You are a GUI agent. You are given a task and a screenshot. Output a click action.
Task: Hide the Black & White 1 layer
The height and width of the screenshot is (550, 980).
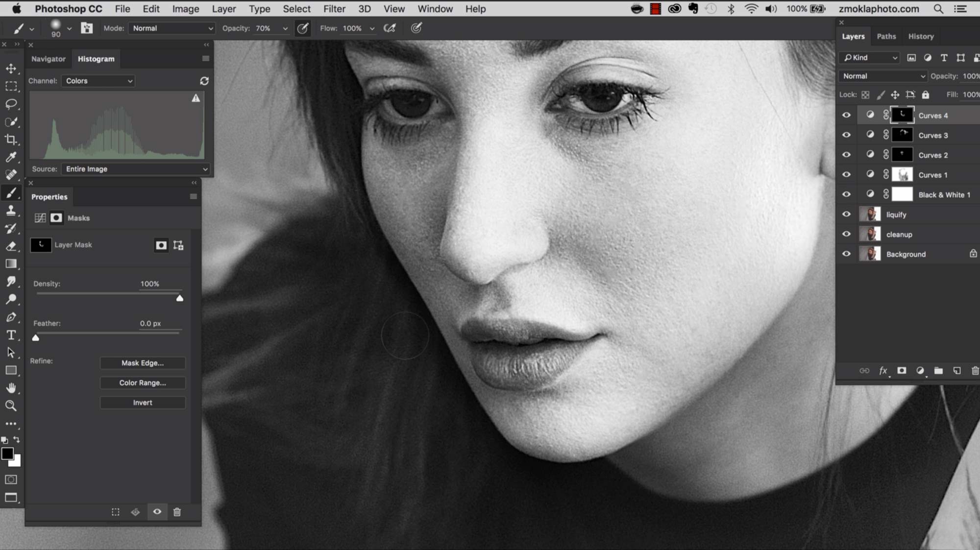coord(846,194)
